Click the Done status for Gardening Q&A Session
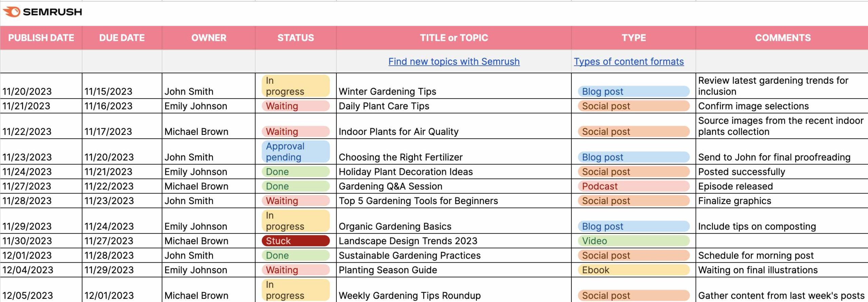 [x=295, y=186]
